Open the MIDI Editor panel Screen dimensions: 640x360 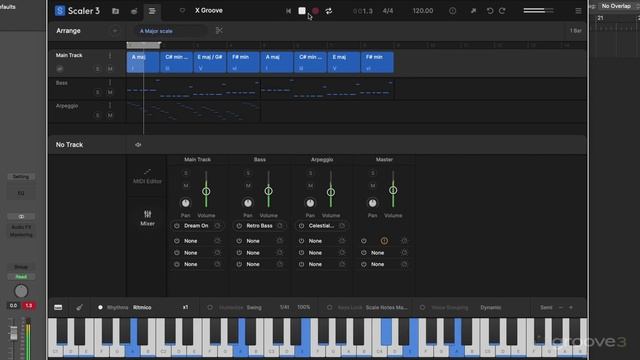(x=147, y=176)
